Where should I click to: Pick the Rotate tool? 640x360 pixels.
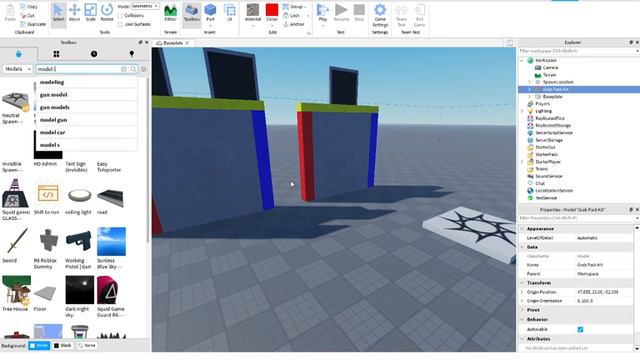pos(107,13)
